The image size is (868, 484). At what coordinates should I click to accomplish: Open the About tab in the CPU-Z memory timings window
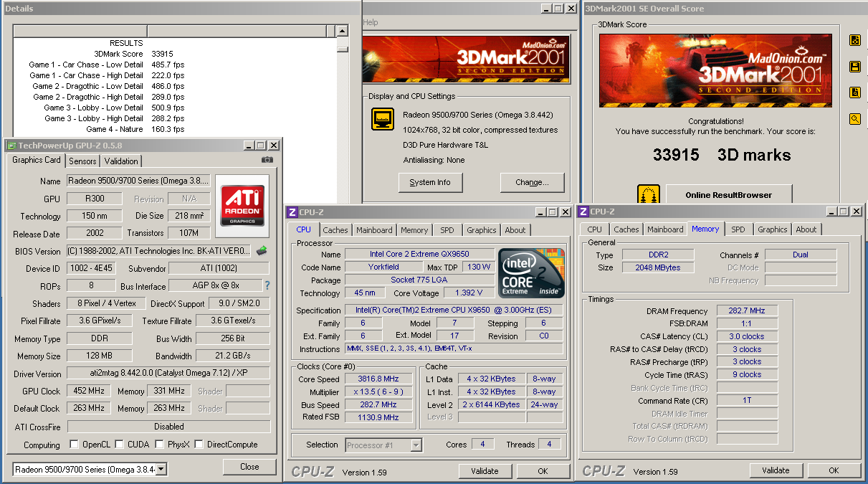coord(806,229)
